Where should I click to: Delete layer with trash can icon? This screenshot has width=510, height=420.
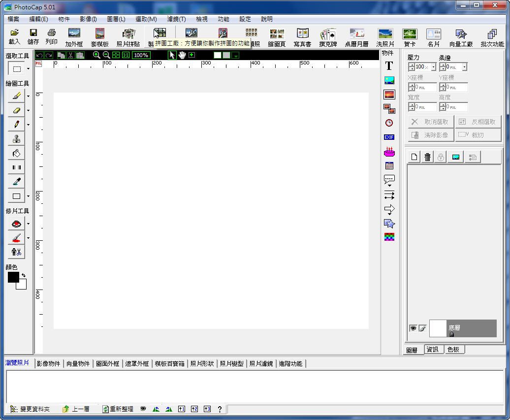(x=427, y=157)
